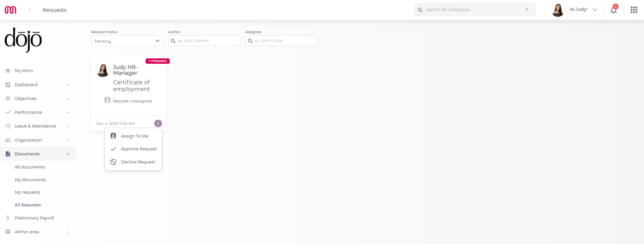
Task: Expand Leave & Attendance chevron
Action: point(68,126)
